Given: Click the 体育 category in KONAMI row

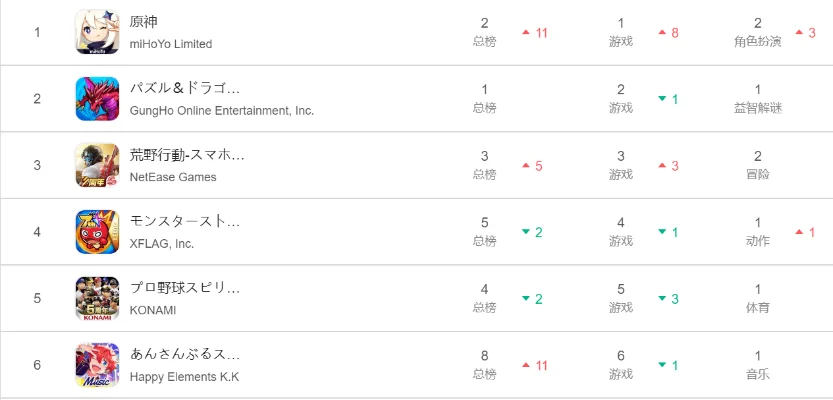Looking at the screenshot, I should coord(758,308).
